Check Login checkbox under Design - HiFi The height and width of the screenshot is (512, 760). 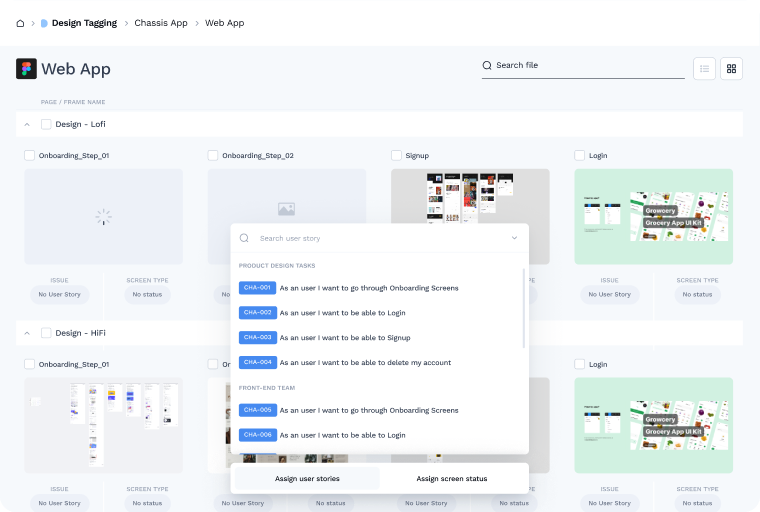pyautogui.click(x=580, y=364)
